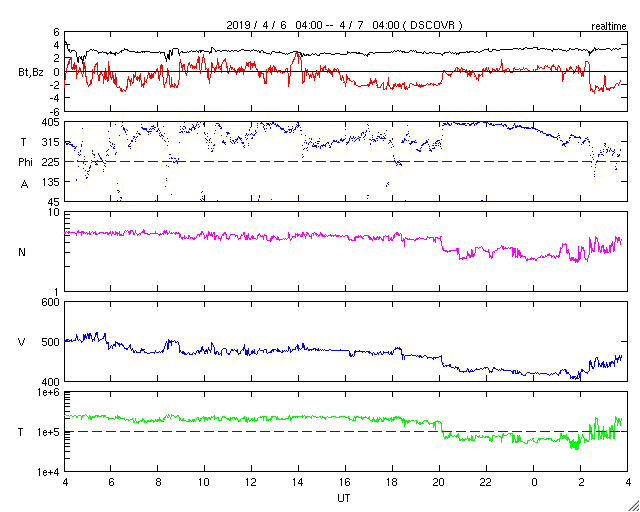This screenshot has height=512, width=640.
Task: Click the '10' density tick value
Action: click(54, 214)
